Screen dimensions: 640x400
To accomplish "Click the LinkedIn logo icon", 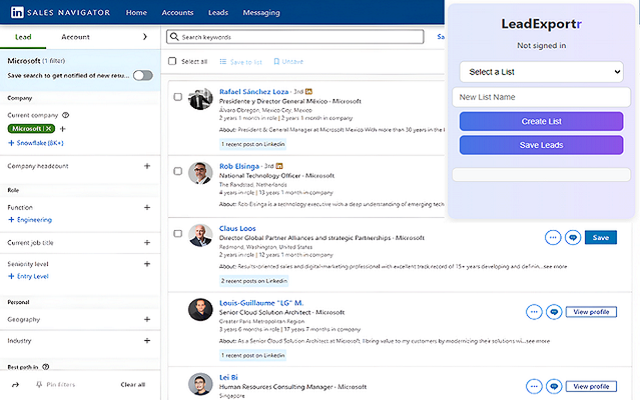I will 17,12.
